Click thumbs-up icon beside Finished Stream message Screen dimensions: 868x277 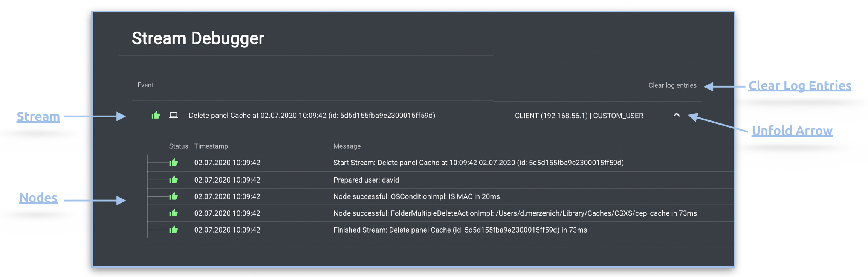(x=173, y=230)
